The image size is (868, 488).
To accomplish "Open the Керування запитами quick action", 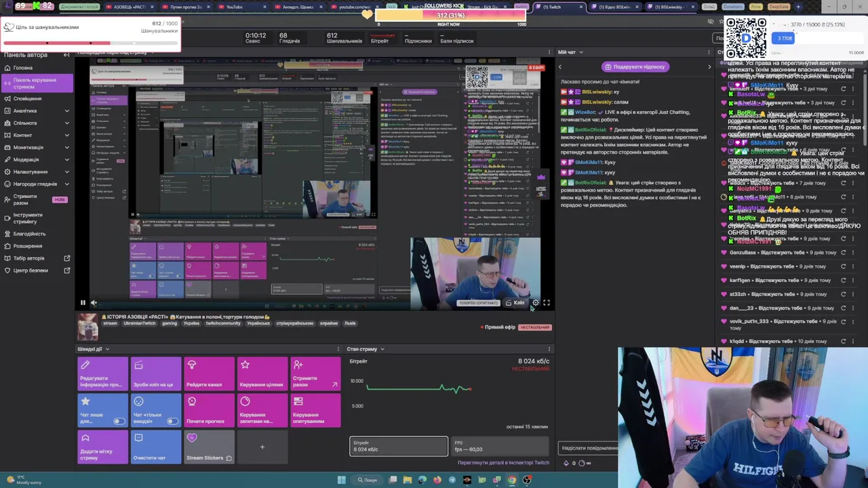I will click(262, 411).
